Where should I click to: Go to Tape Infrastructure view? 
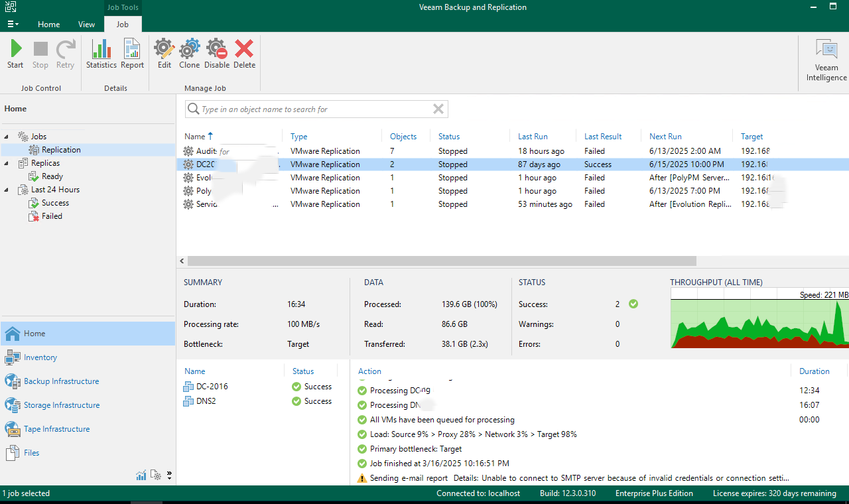point(56,429)
